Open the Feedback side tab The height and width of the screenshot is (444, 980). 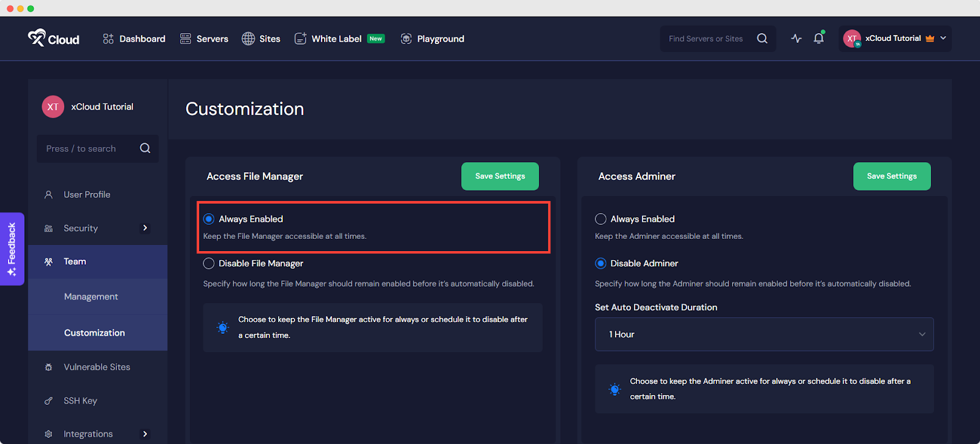12,249
